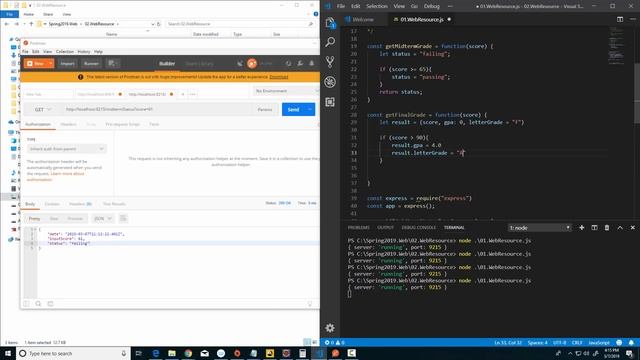
Task: Click the Windows Start button
Action: point(8,353)
